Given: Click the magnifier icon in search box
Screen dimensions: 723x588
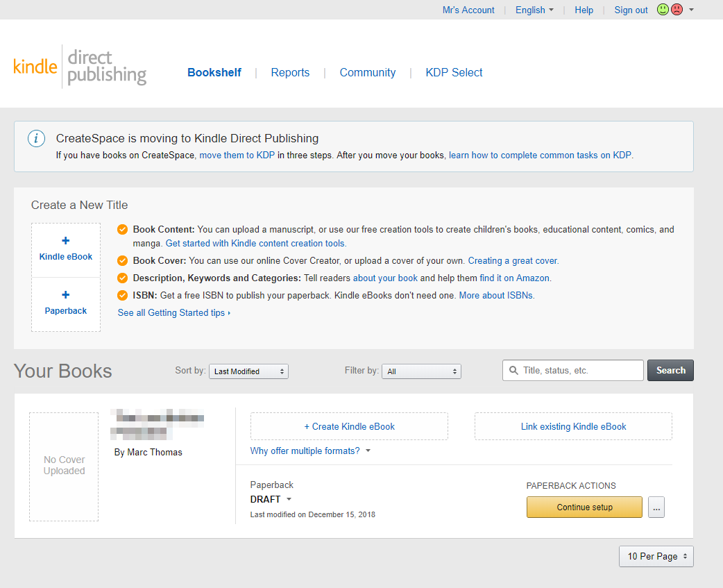Looking at the screenshot, I should tap(513, 370).
